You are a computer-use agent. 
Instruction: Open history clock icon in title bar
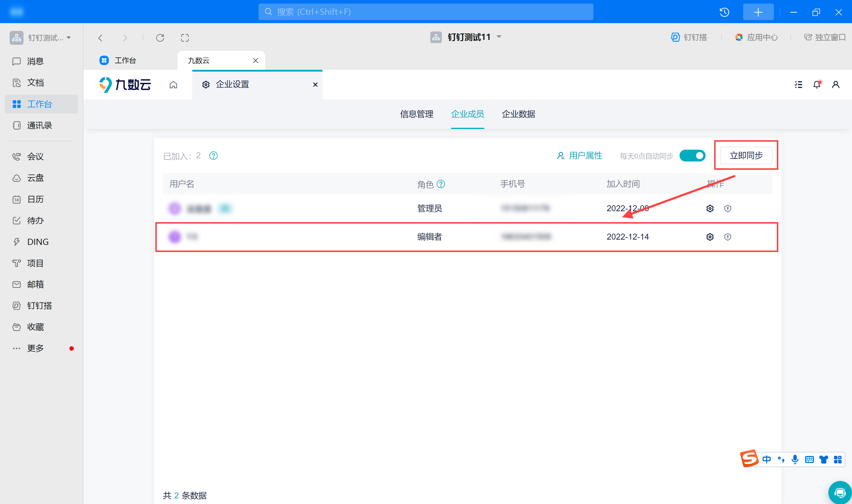724,12
